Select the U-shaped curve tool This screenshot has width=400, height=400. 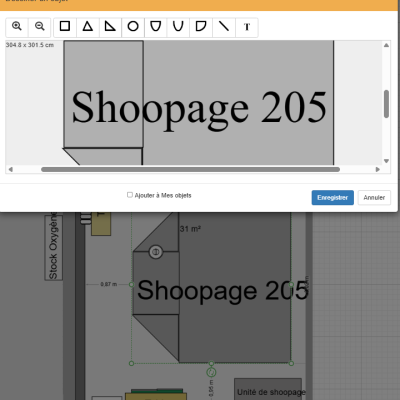pyautogui.click(x=178, y=26)
